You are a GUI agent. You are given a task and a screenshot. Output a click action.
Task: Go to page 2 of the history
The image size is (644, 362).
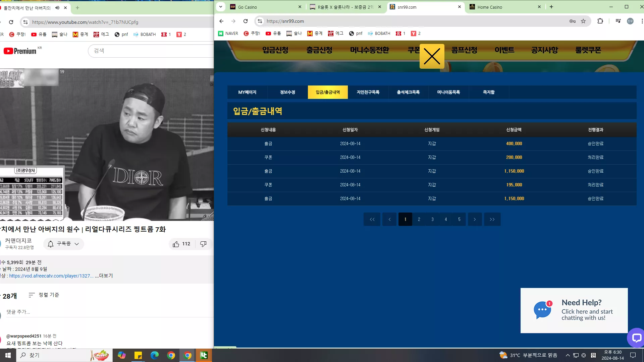[x=419, y=219]
